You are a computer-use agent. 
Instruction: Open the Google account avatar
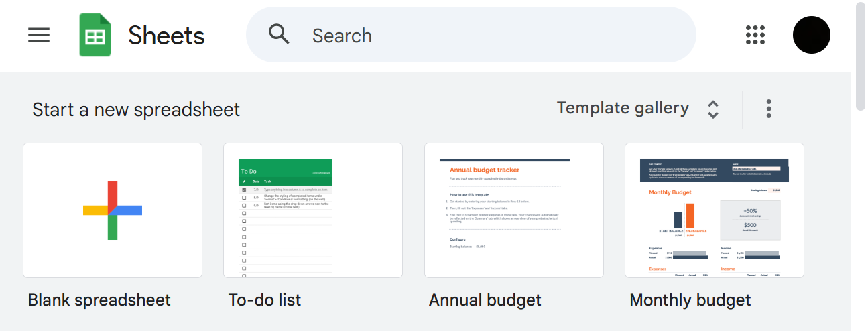811,35
